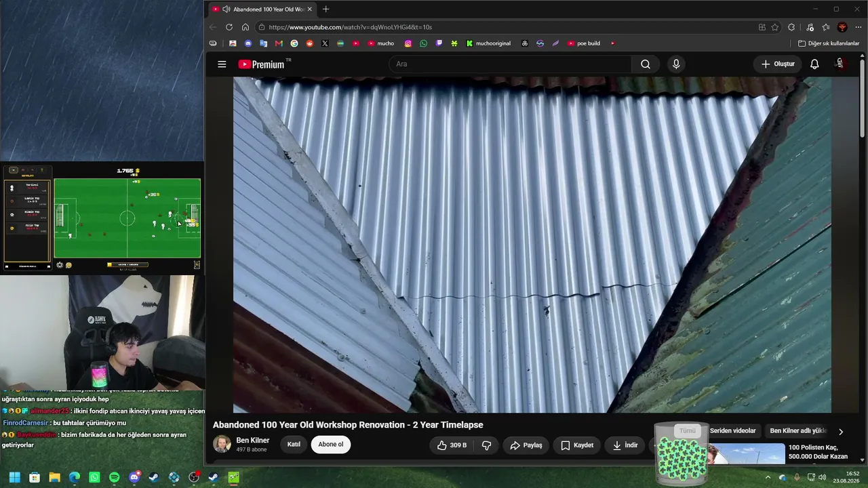Open the YouTube account avatar menu

[x=840, y=64]
